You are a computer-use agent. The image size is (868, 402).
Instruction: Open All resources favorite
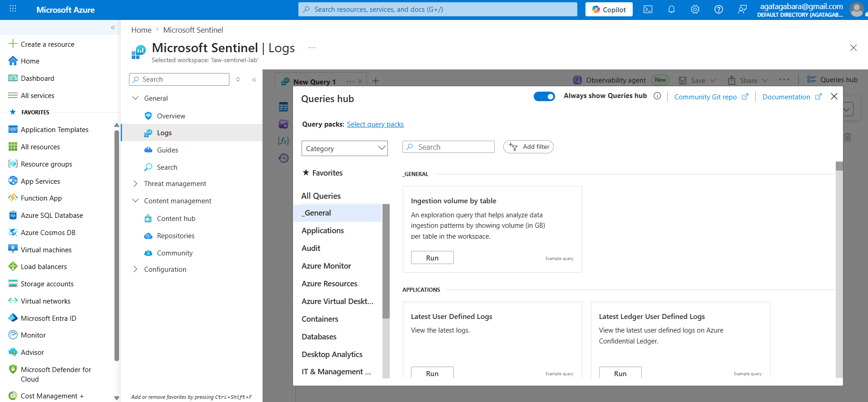[x=40, y=147]
